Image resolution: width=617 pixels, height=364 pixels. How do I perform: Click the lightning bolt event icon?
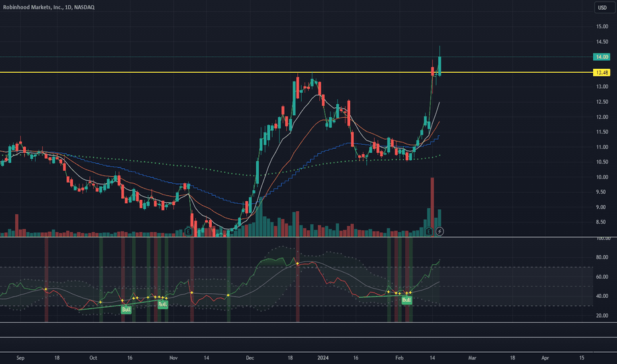(x=440, y=232)
